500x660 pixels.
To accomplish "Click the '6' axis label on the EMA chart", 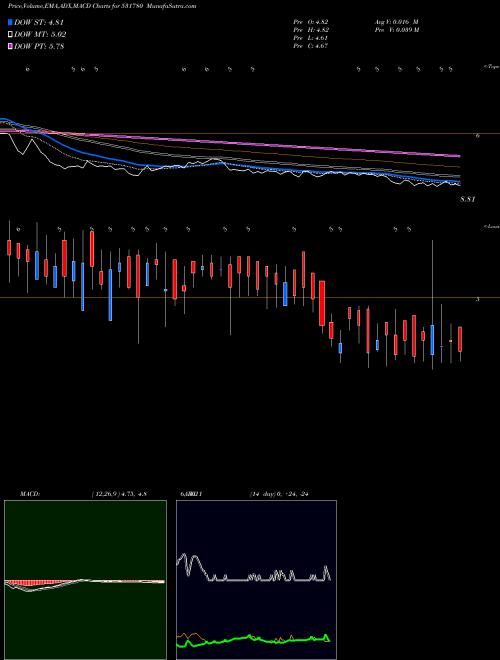I will pyautogui.click(x=477, y=136).
